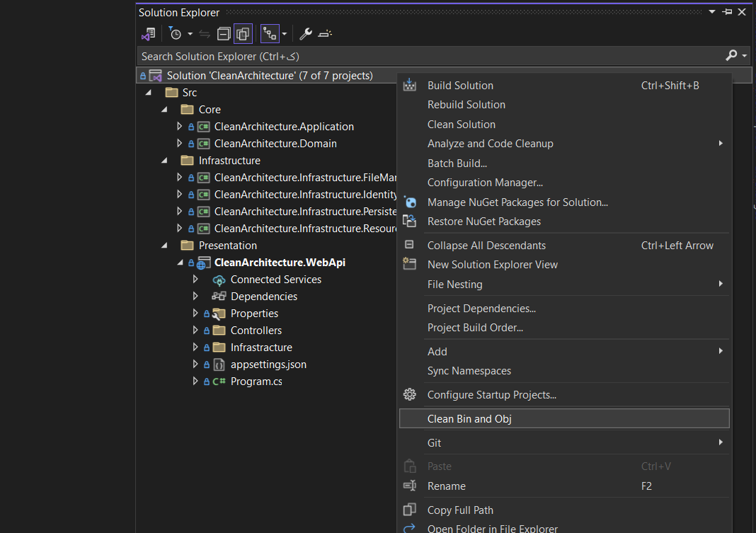Open the Solution Explorer window options arrow
Viewport: 756px width, 533px height.
coord(712,12)
